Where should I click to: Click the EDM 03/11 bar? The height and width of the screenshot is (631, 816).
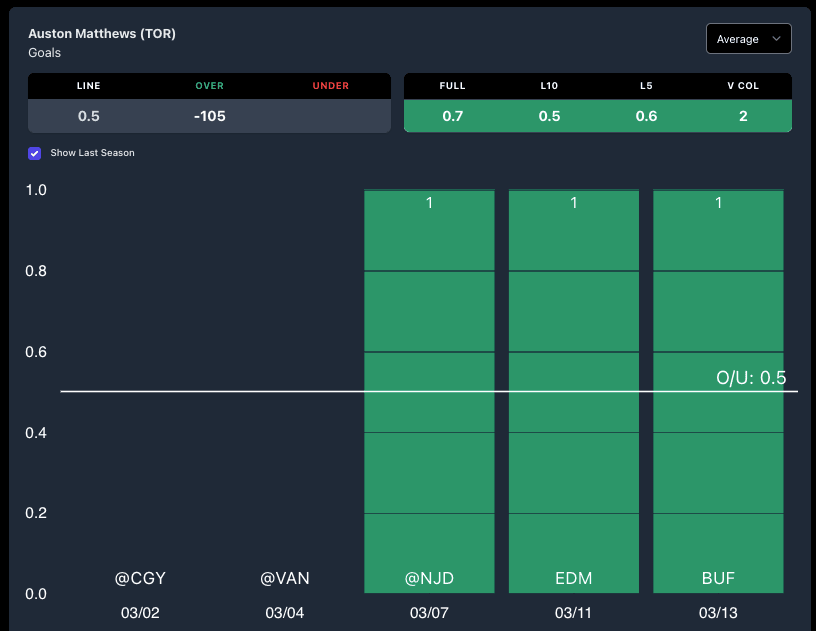tap(573, 391)
